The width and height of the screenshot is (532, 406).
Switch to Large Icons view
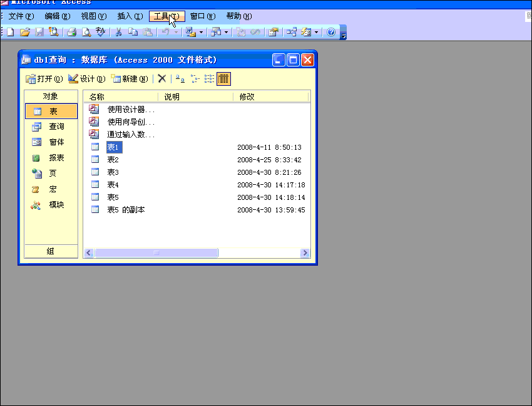click(180, 79)
